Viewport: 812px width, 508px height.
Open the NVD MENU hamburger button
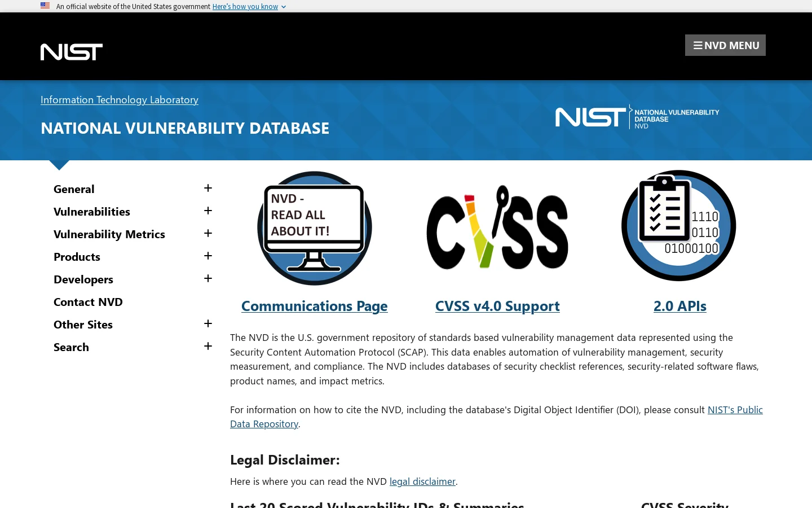(725, 45)
